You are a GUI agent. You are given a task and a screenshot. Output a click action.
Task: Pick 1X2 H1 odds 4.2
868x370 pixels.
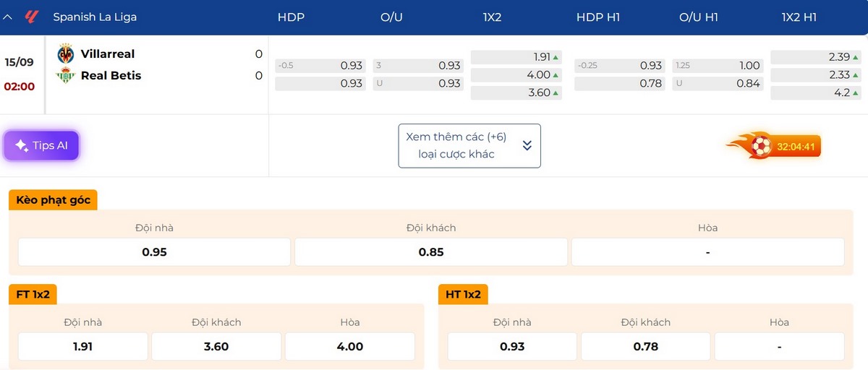(x=816, y=92)
